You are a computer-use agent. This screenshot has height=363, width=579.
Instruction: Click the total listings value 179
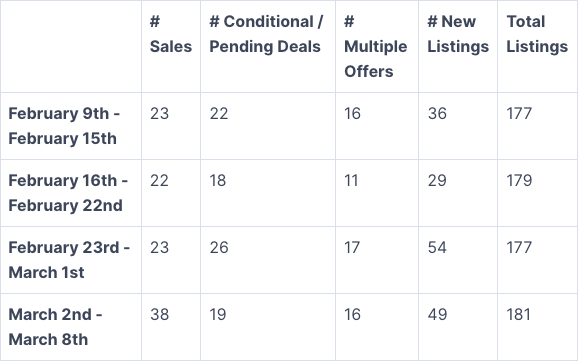(x=519, y=181)
